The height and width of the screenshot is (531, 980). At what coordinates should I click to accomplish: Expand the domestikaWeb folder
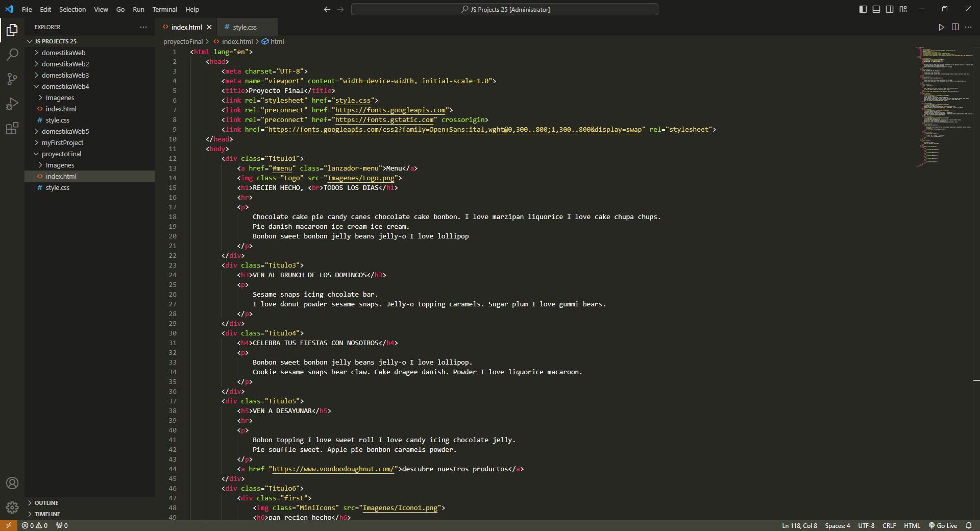pyautogui.click(x=90, y=53)
